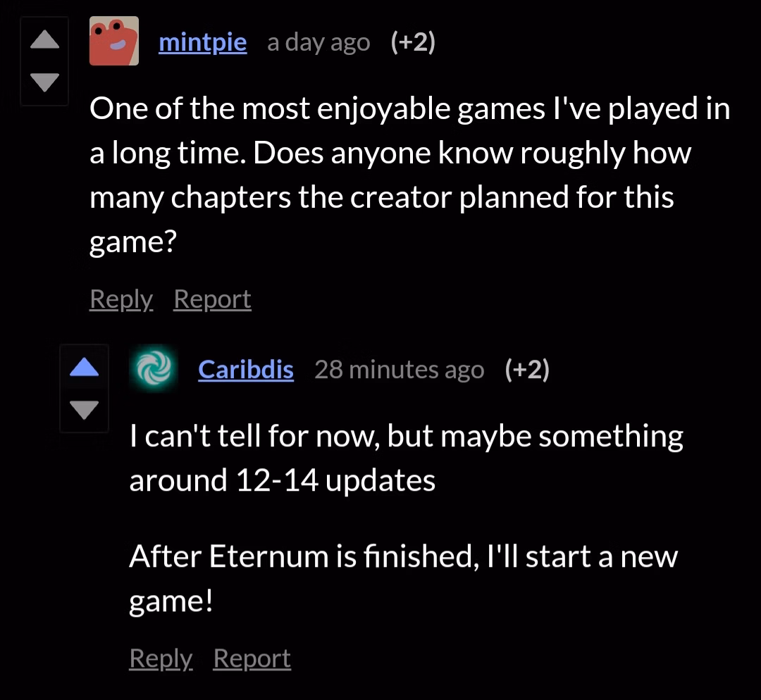This screenshot has height=700, width=761.
Task: Click the 'around 12-14 updates' line
Action: click(x=283, y=481)
